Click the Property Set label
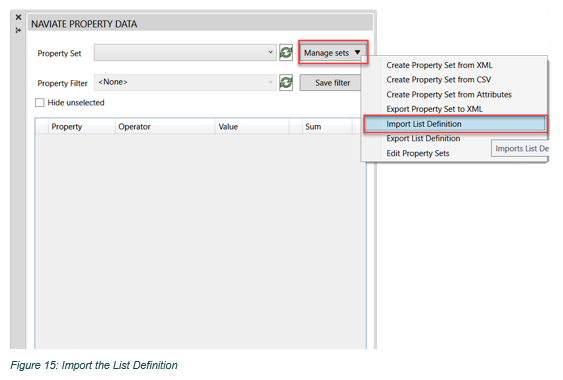Screen dimensions: 563x380 [59, 54]
